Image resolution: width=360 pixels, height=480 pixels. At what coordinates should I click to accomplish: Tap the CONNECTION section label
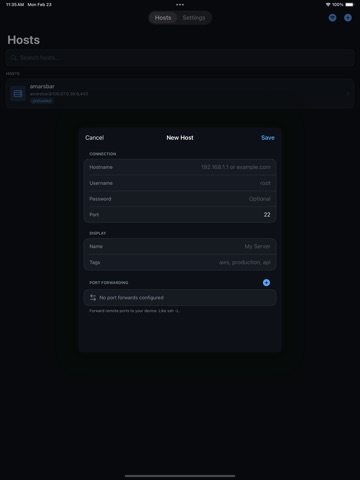click(x=103, y=154)
